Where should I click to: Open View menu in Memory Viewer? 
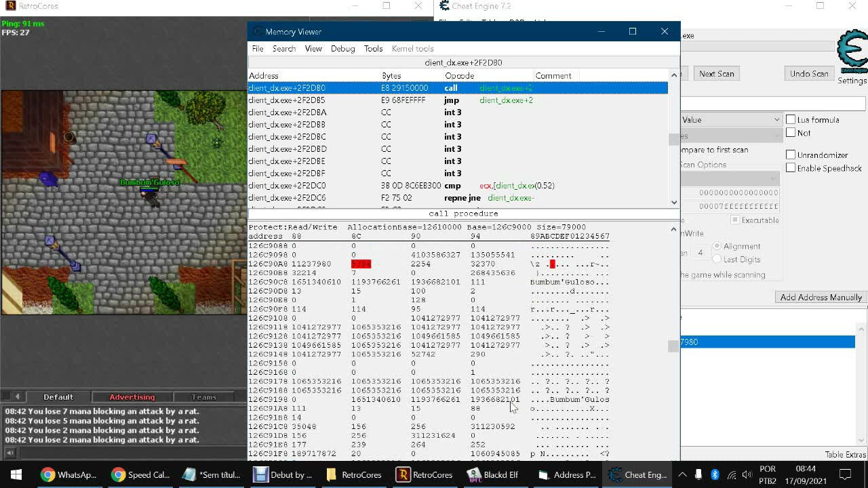(x=313, y=49)
